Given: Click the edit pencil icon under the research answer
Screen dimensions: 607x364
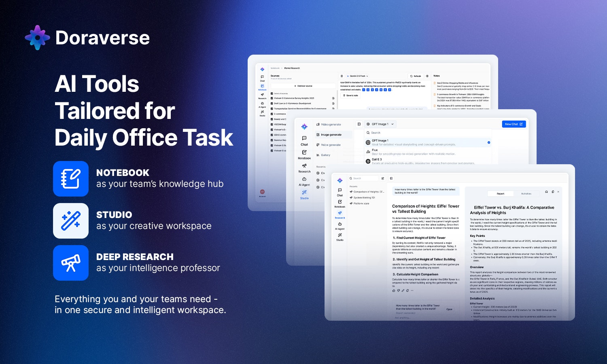Looking at the screenshot, I should point(403,290).
